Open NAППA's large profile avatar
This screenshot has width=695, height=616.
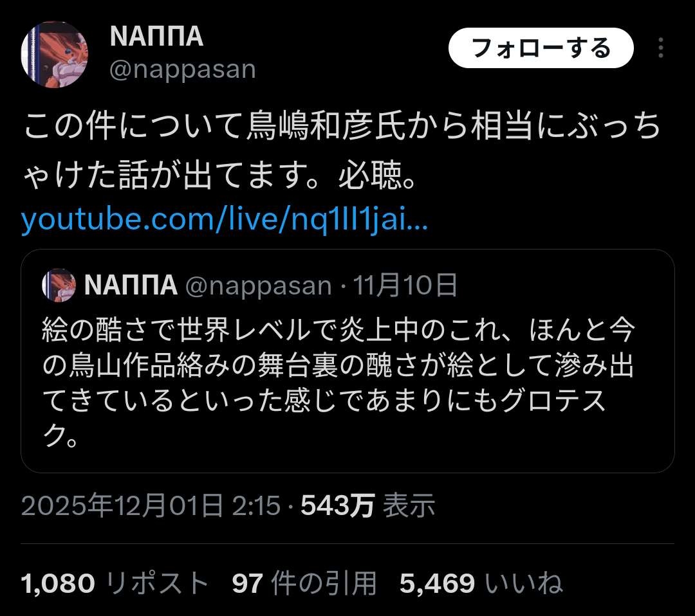(54, 54)
